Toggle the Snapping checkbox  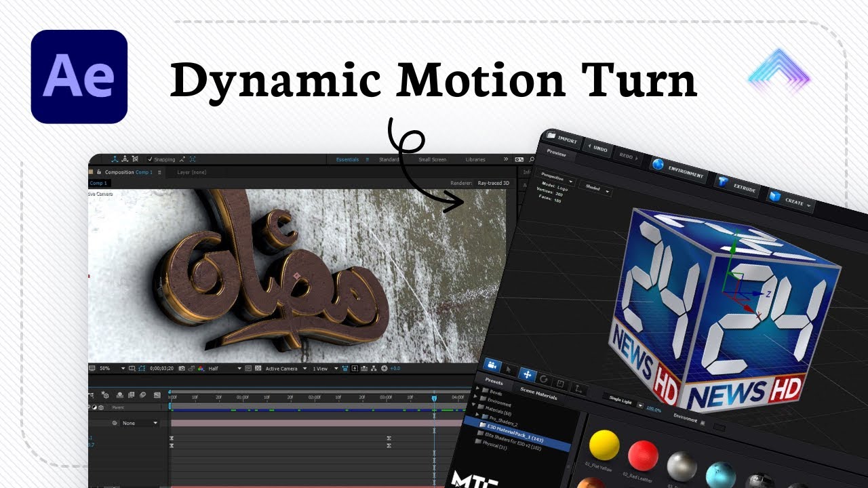(150, 159)
